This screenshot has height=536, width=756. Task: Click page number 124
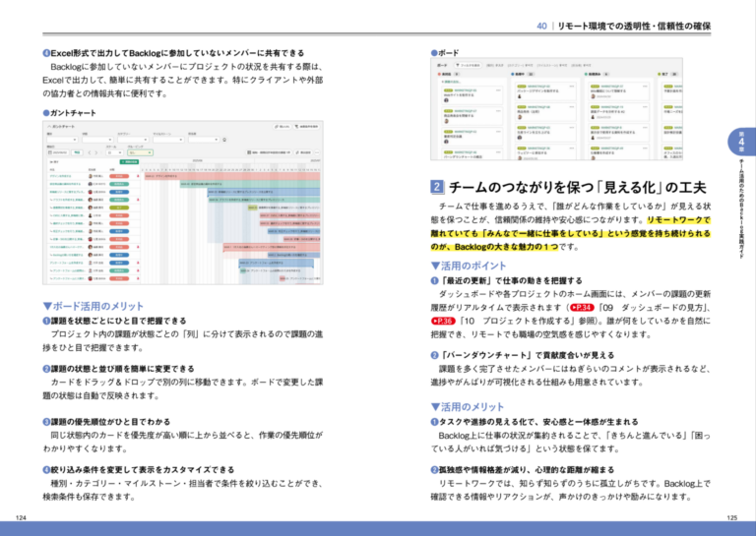coord(21,517)
